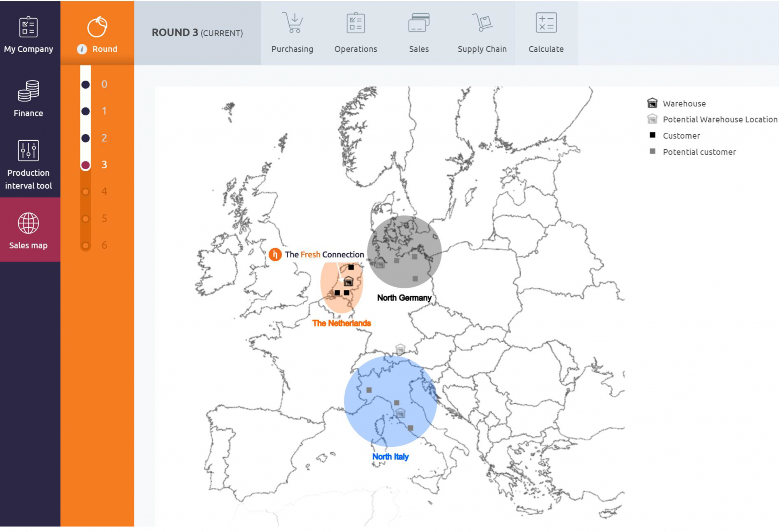Viewport: 779px width, 532px height.
Task: Click the Netherlands warehouse icon on map
Action: point(348,281)
